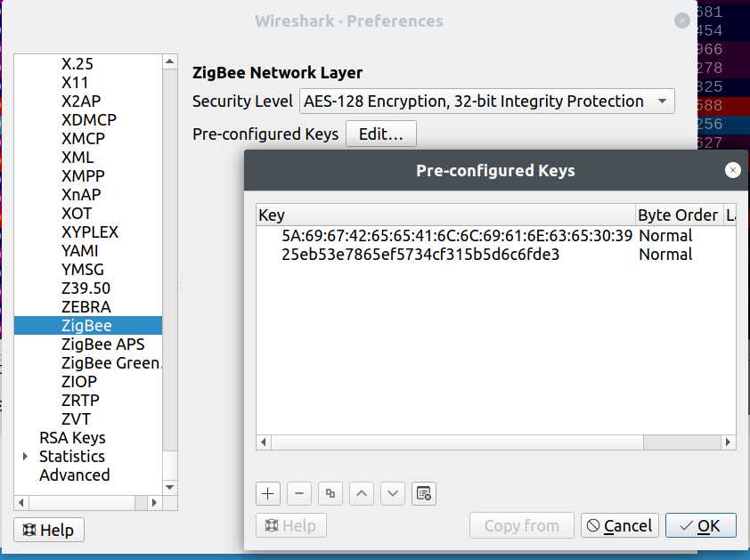
Task: Expand the Statistics tree node
Action: click(x=25, y=457)
